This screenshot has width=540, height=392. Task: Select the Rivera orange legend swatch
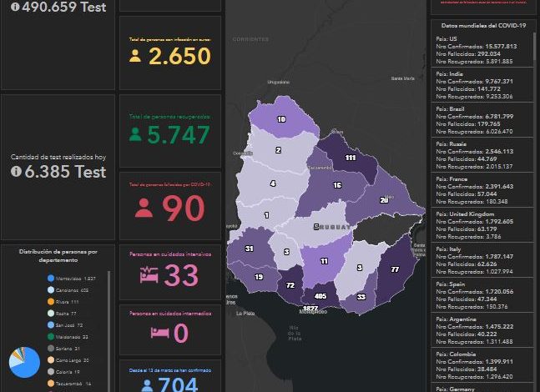coord(52,302)
